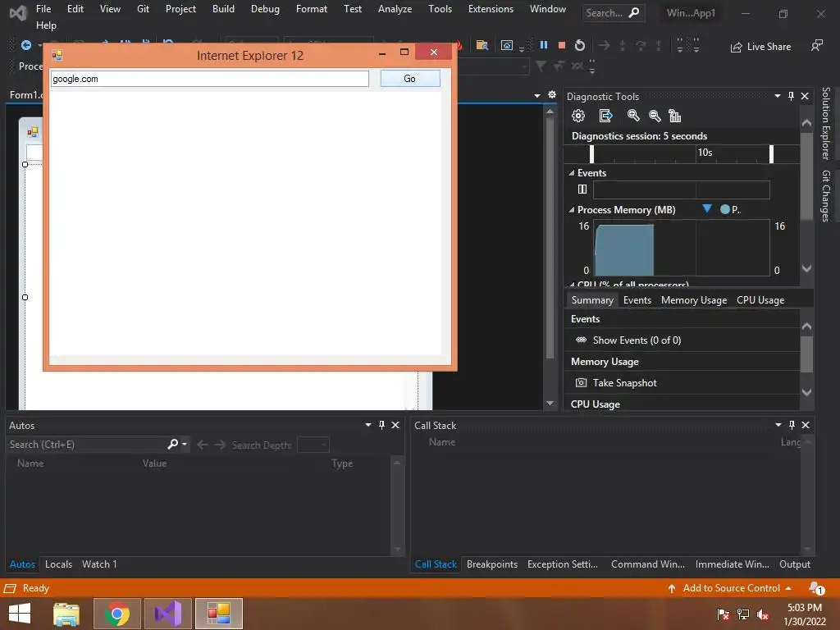Image resolution: width=840 pixels, height=630 pixels.
Task: Open Diagnostic Tools window options dropdown
Action: [x=778, y=96]
